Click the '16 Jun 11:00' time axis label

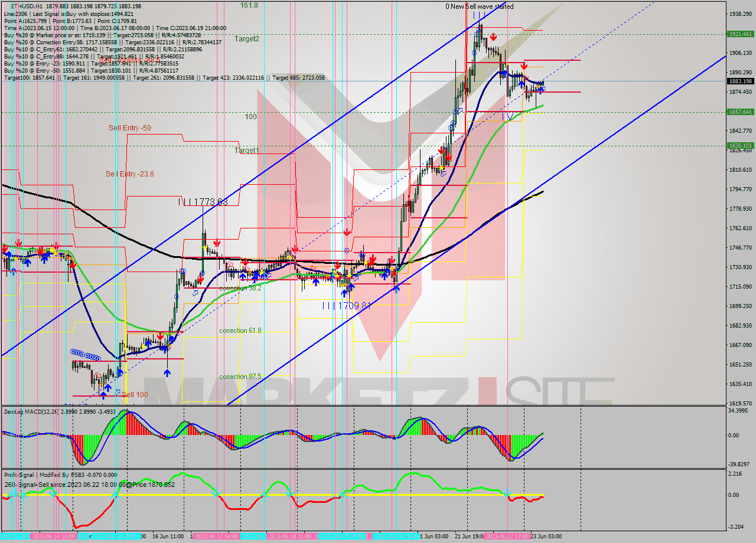coord(168,537)
